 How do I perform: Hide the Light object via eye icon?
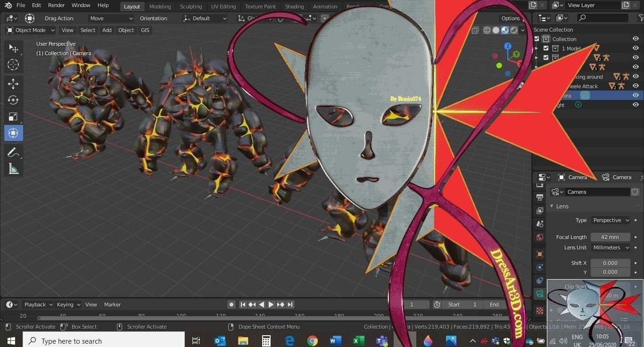pos(636,105)
